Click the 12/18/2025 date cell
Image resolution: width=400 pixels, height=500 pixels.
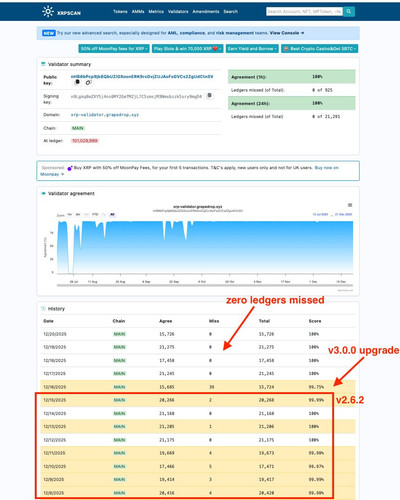(55, 360)
